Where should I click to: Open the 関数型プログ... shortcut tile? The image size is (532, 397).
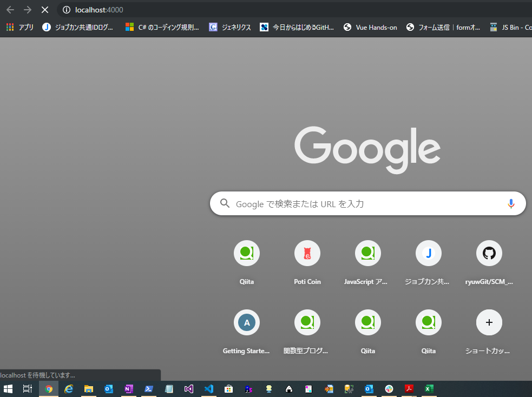click(x=307, y=332)
